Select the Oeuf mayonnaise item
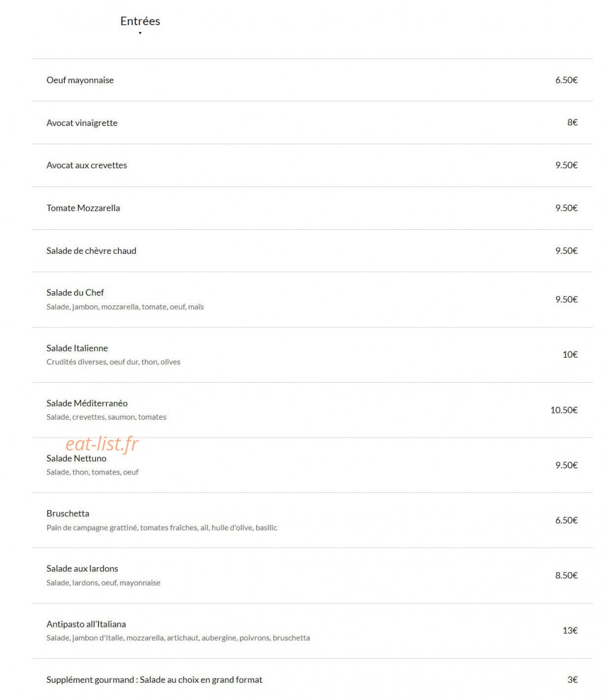This screenshot has height=700, width=608. pos(80,80)
